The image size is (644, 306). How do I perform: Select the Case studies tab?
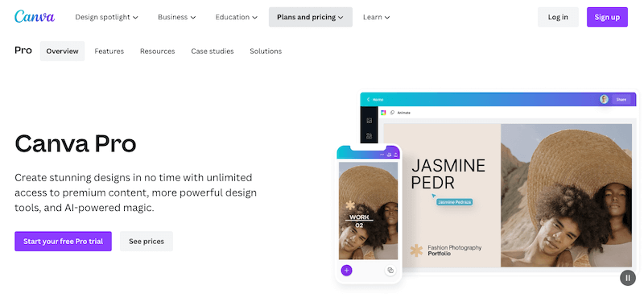213,52
